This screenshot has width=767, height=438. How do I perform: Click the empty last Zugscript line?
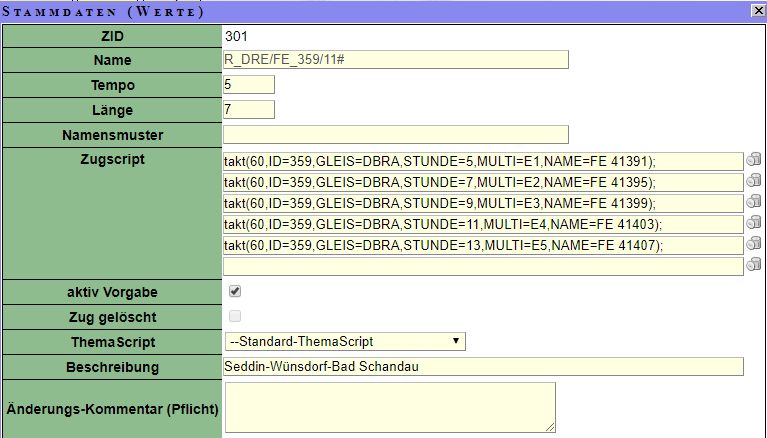pos(482,266)
